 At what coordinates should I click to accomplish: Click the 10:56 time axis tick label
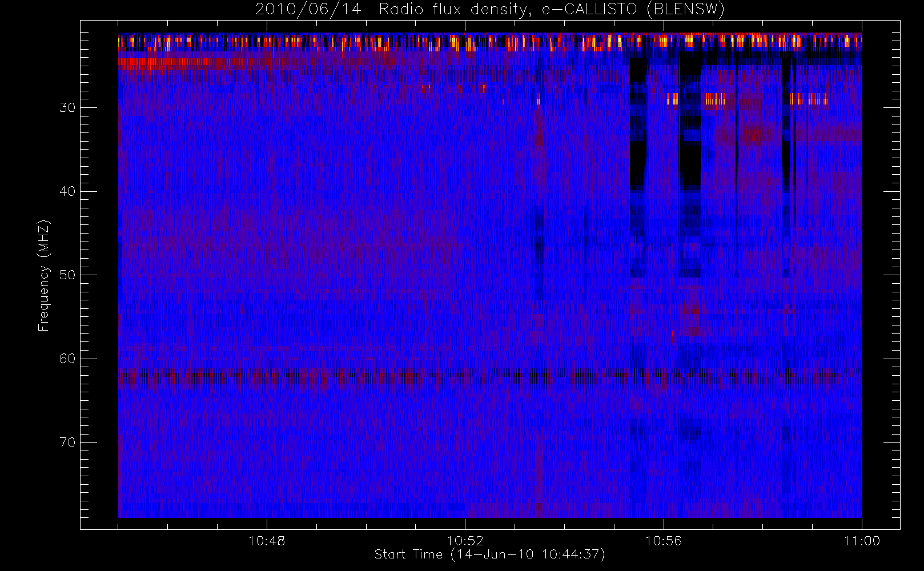(663, 540)
